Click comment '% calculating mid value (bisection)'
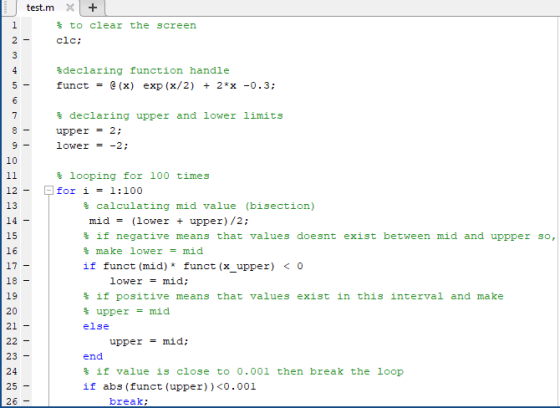Image resolution: width=560 pixels, height=408 pixels. point(199,206)
